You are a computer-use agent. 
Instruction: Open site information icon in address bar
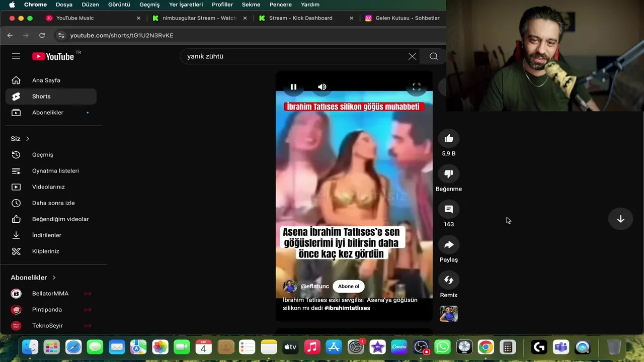point(61,35)
